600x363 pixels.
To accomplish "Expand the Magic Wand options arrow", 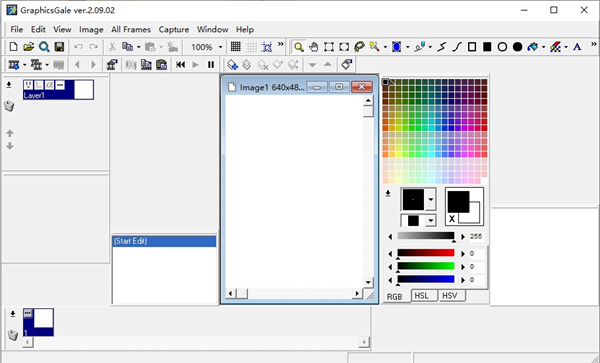I will (x=385, y=47).
